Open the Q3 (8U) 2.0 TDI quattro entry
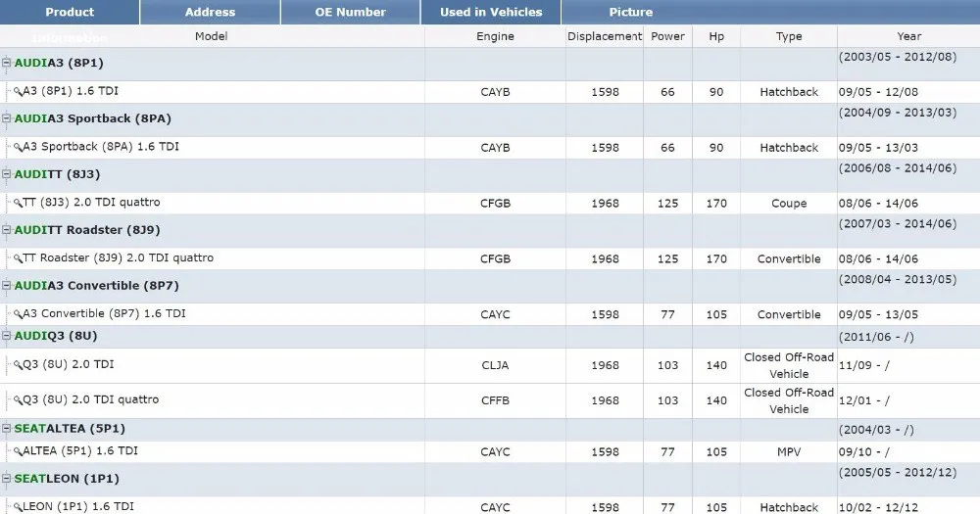980x514 pixels. 90,399
